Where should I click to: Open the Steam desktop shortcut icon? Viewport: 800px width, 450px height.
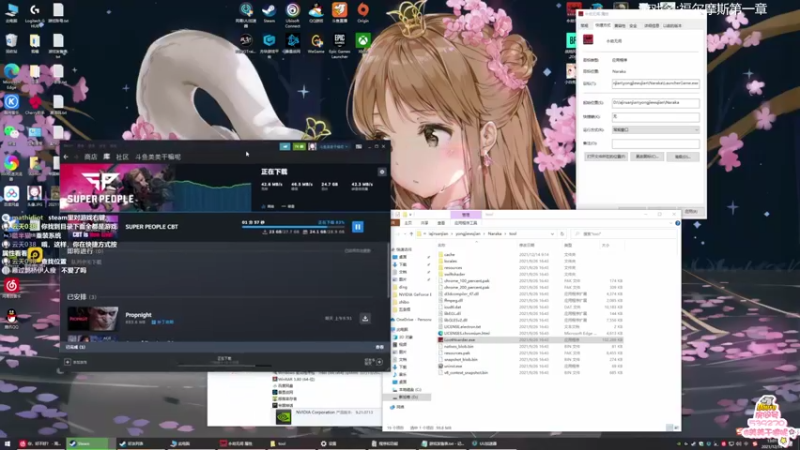point(269,13)
